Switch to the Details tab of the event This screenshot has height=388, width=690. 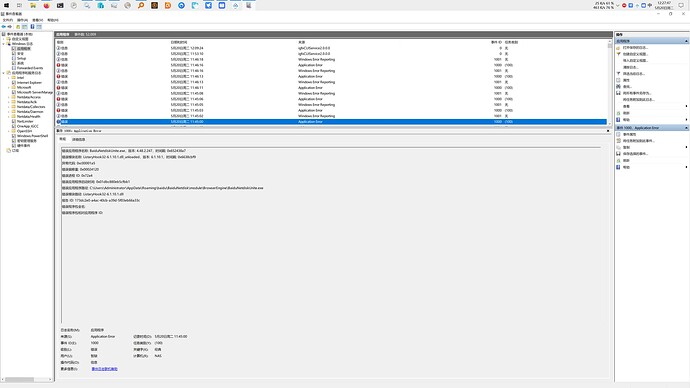point(78,139)
